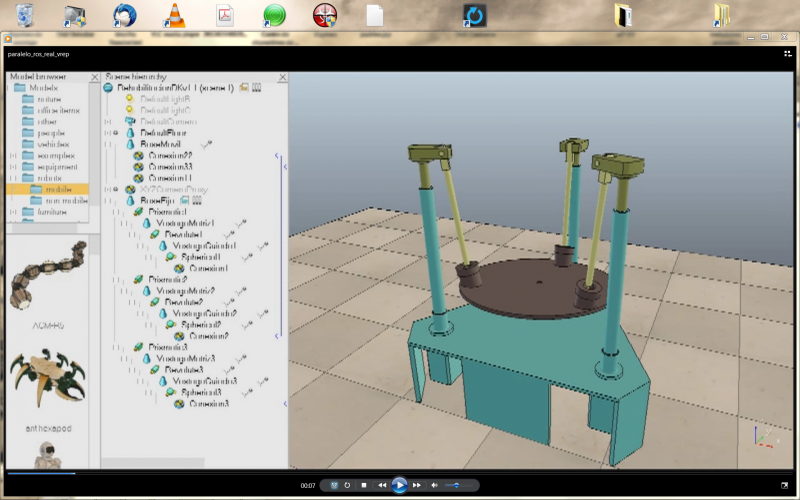Click the rewind/previous button
800x500 pixels.
coord(382,485)
